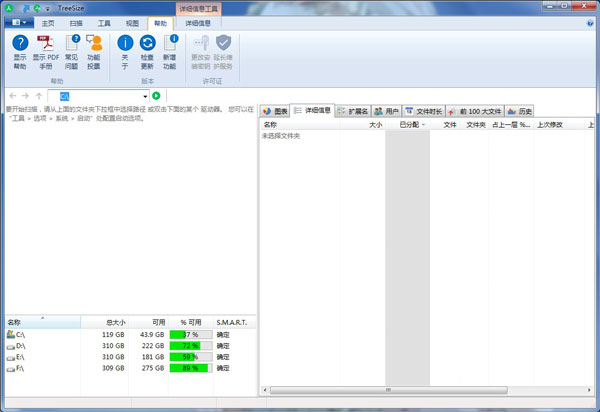Switch to the 主页 ribbon tab
Viewport: 600px width, 412px height.
tap(48, 23)
